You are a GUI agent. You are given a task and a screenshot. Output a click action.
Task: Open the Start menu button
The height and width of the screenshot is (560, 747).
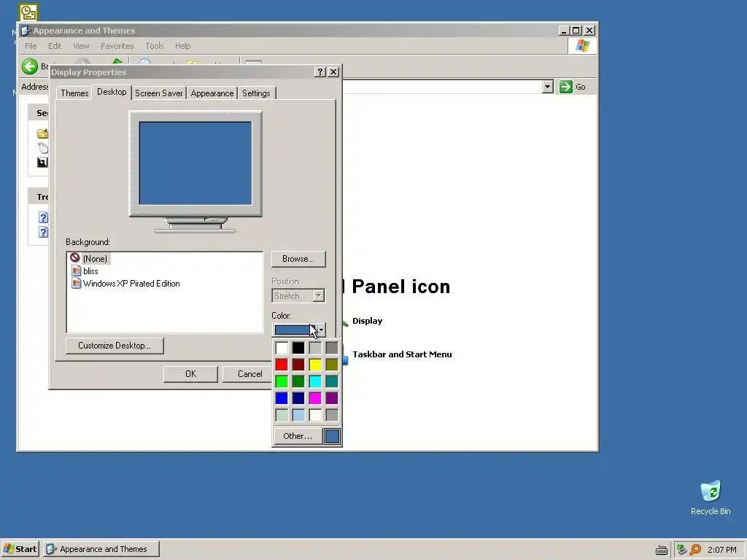click(x=20, y=549)
